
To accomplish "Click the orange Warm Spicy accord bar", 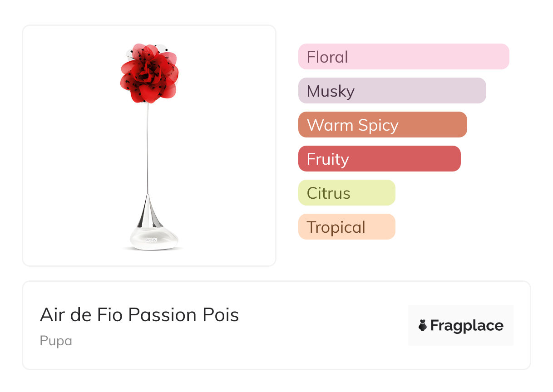I will click(x=382, y=125).
